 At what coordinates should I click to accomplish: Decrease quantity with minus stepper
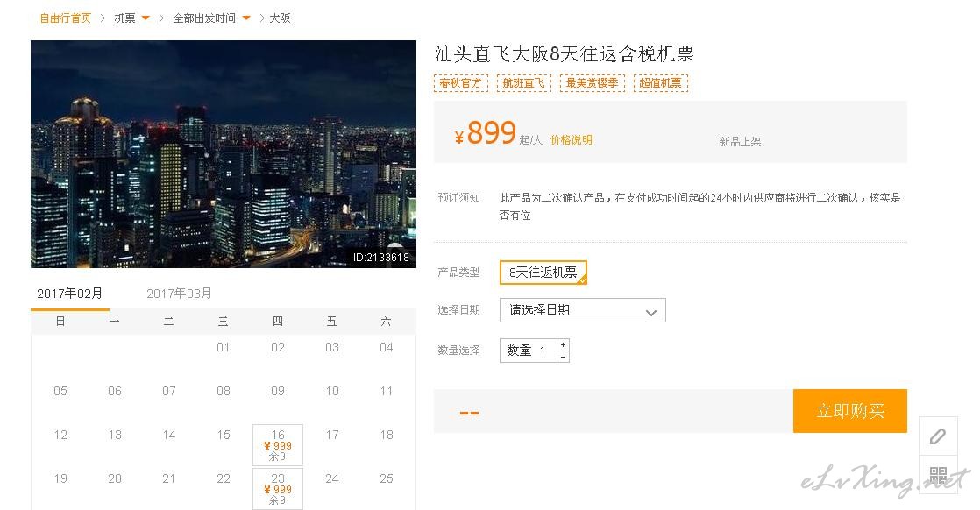pyautogui.click(x=563, y=357)
